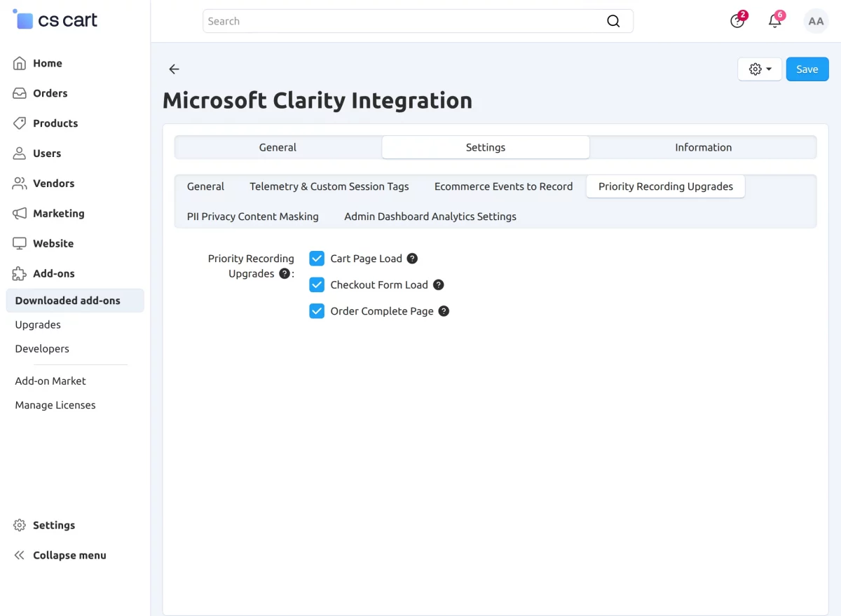Go back using the left arrow
Screen dimensions: 841x616
[175, 69]
